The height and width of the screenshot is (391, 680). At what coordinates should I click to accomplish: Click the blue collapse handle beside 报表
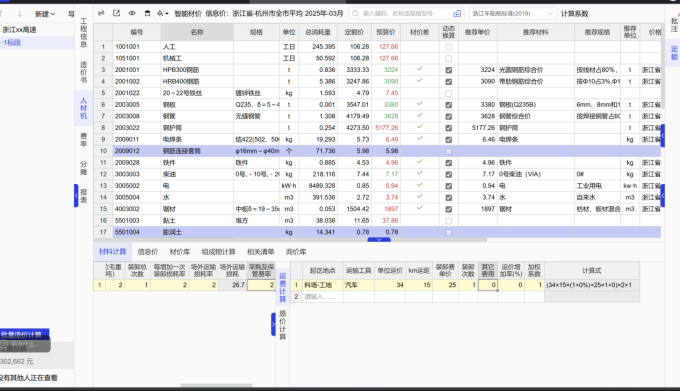(76, 196)
